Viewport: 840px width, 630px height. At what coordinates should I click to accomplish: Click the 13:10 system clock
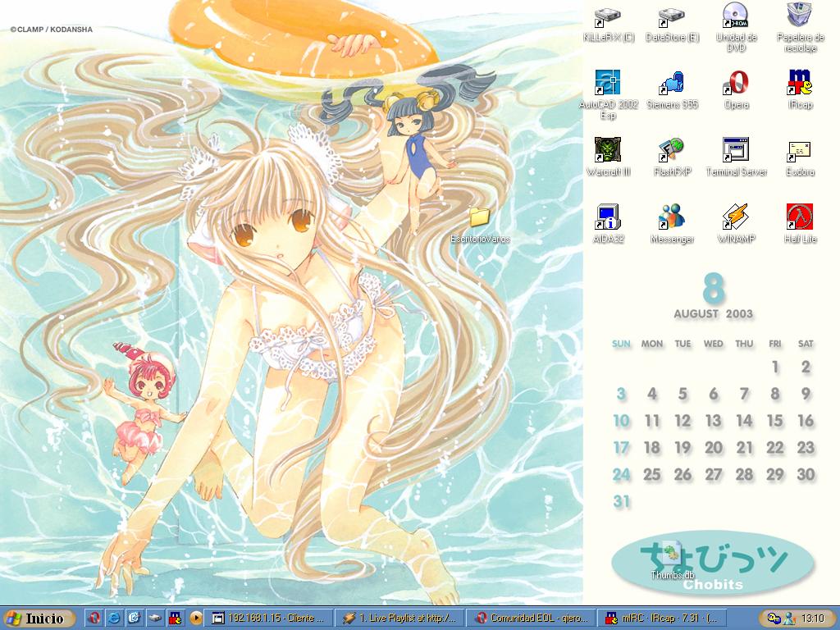pos(814,619)
